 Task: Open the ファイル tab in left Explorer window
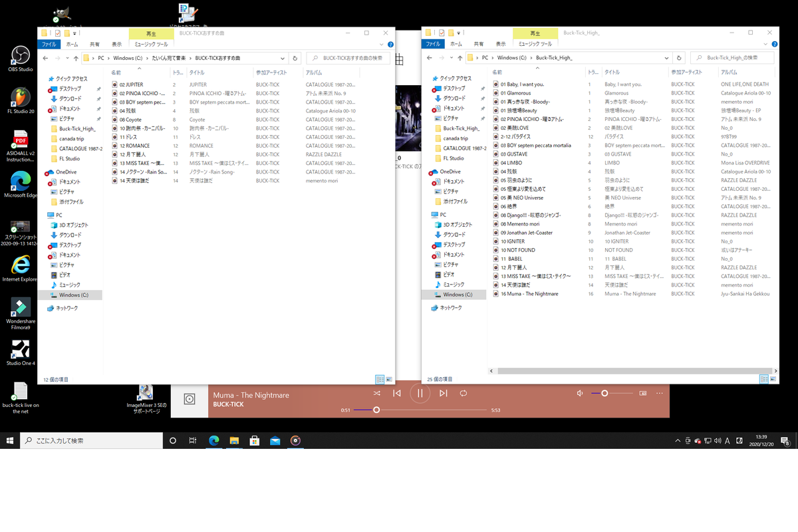pyautogui.click(x=49, y=44)
